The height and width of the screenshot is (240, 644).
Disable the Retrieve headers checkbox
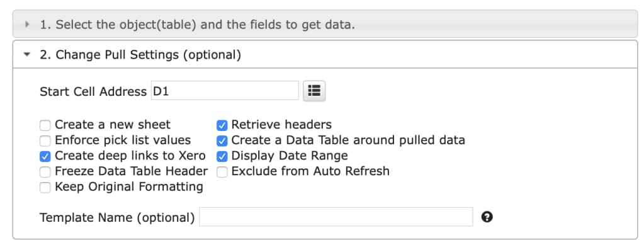click(222, 125)
